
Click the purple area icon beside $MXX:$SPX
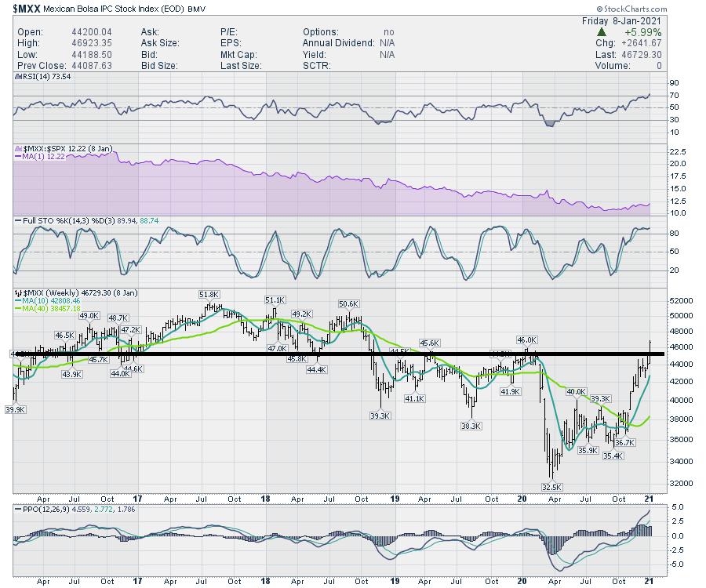pyautogui.click(x=19, y=147)
